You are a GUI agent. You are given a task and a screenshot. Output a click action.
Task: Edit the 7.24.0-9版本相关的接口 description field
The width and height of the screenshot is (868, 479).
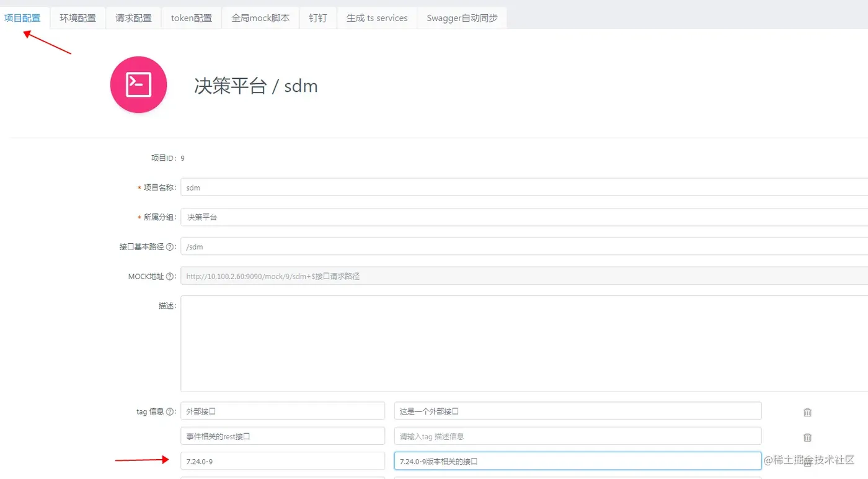click(x=578, y=461)
